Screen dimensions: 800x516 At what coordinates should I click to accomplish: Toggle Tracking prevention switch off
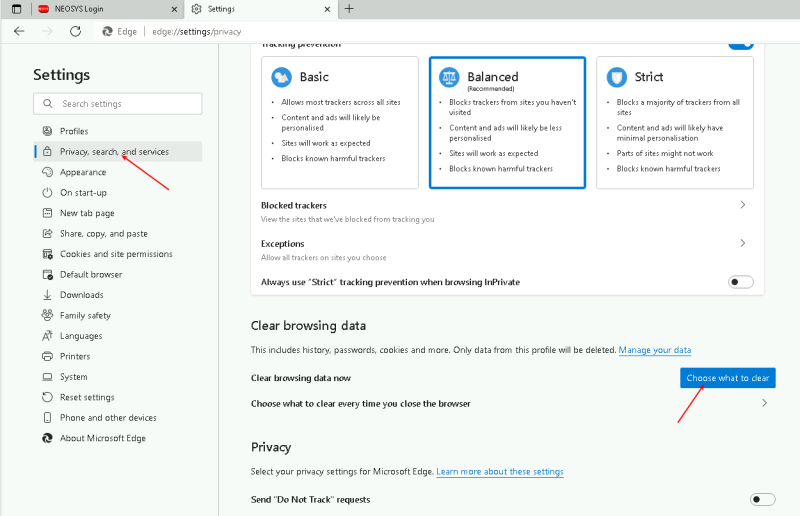point(741,45)
